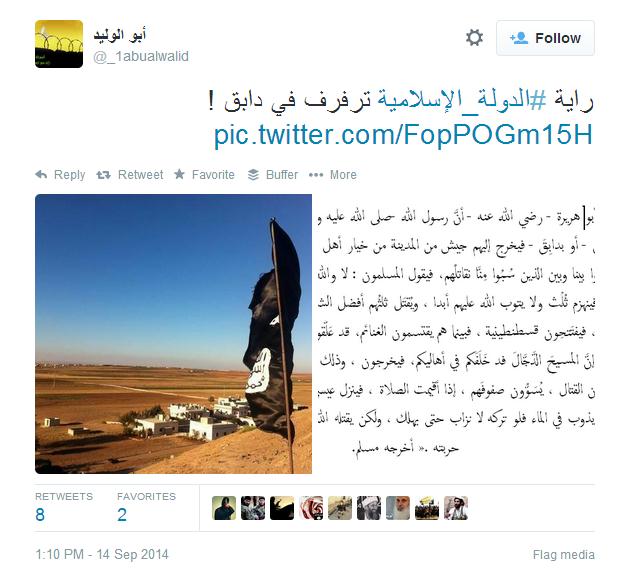Click the Favorite star icon
Viewport: 619px width, 582px height.
(179, 174)
